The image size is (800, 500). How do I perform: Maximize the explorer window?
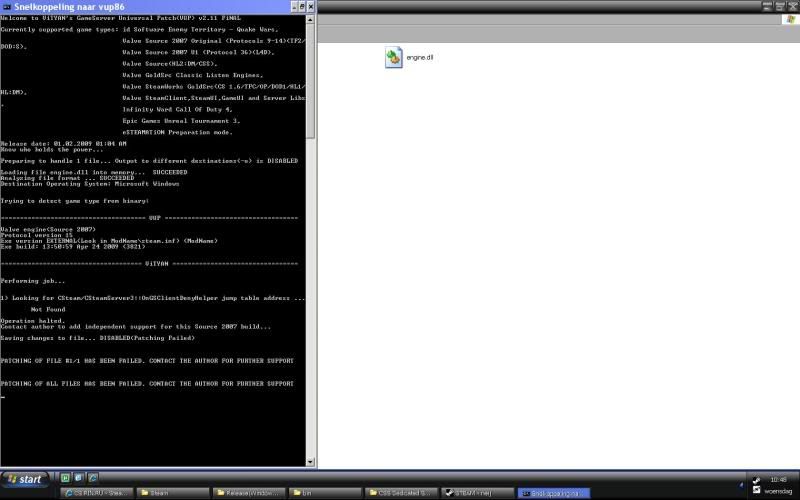click(780, 6)
